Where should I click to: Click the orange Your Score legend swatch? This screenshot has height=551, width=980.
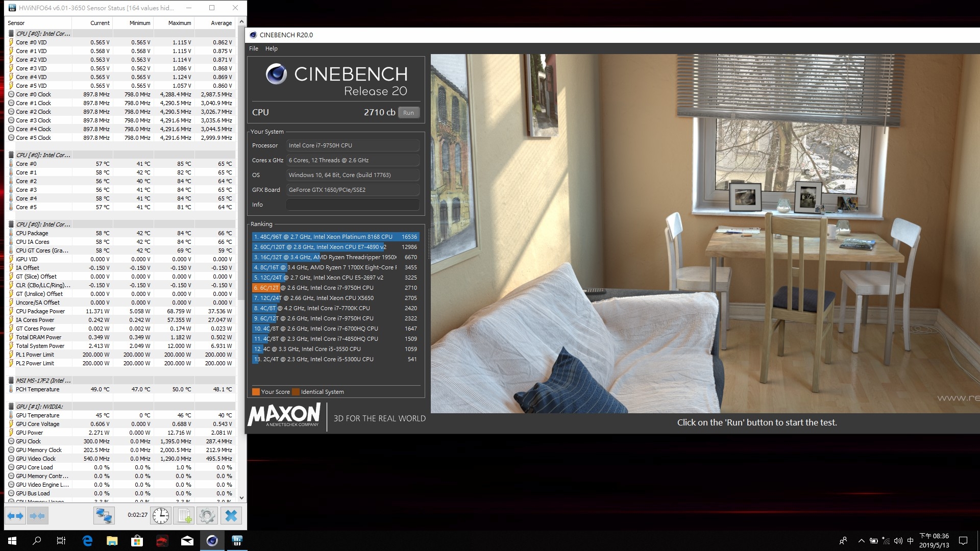coord(256,392)
